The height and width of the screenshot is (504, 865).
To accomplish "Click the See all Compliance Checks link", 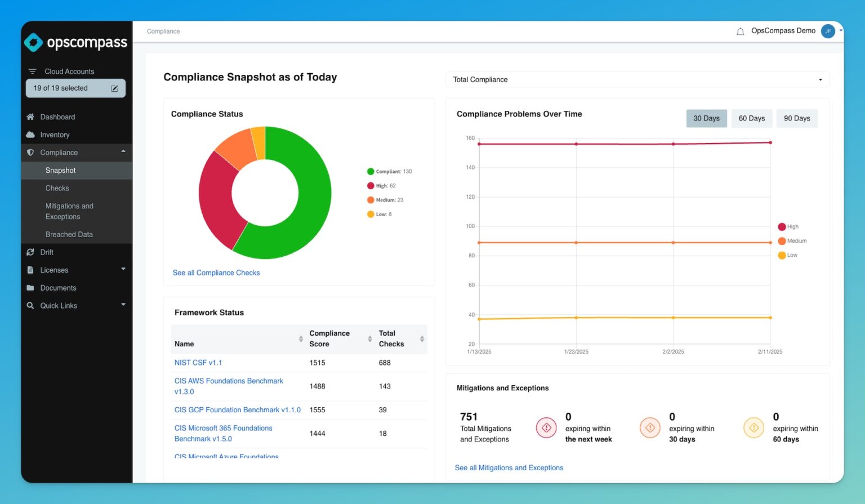I will (x=216, y=273).
